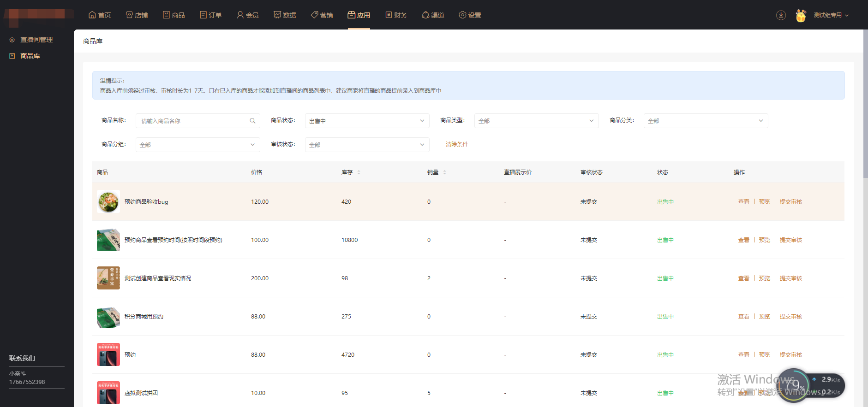Click the sort arrows next to 库存
Image resolution: width=868 pixels, height=407 pixels.
[359, 172]
